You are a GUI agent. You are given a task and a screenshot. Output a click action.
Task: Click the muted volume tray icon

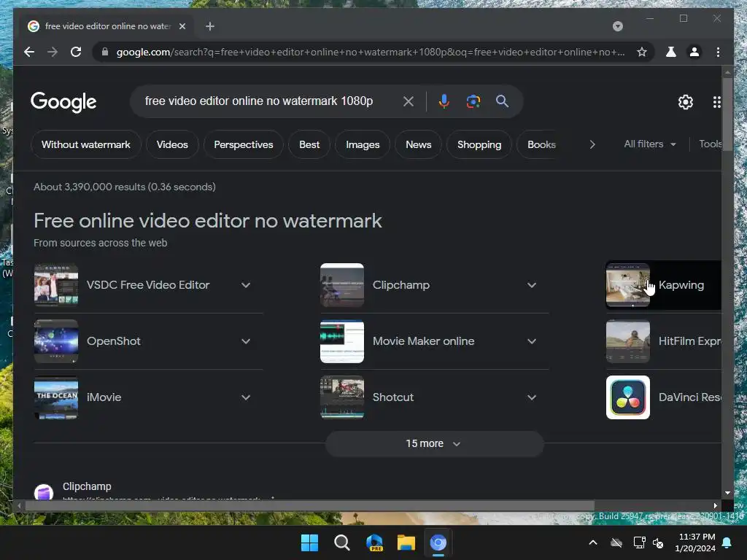tap(658, 542)
